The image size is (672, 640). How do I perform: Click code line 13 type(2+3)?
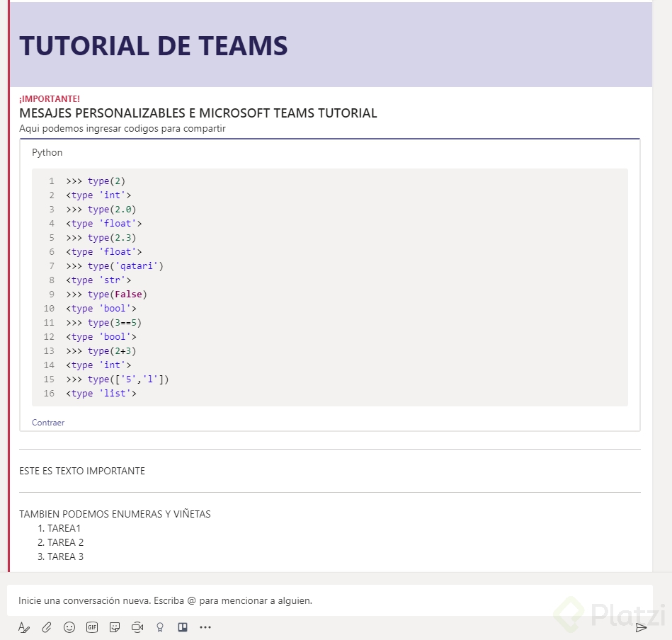click(x=101, y=351)
